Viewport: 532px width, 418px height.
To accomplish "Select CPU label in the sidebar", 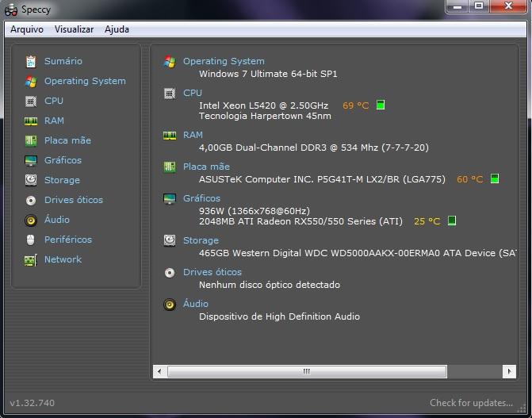I will (54, 101).
